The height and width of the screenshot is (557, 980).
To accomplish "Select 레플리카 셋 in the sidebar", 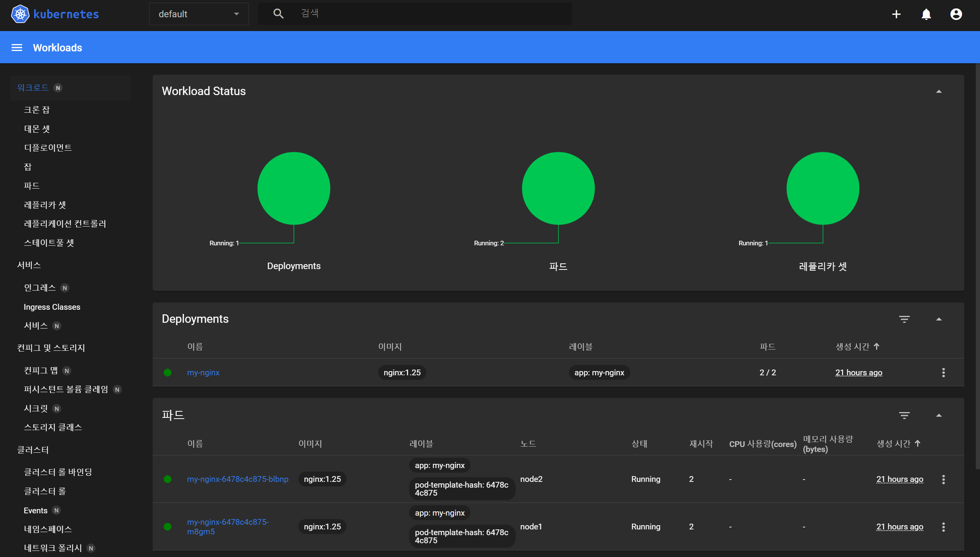I will (45, 205).
